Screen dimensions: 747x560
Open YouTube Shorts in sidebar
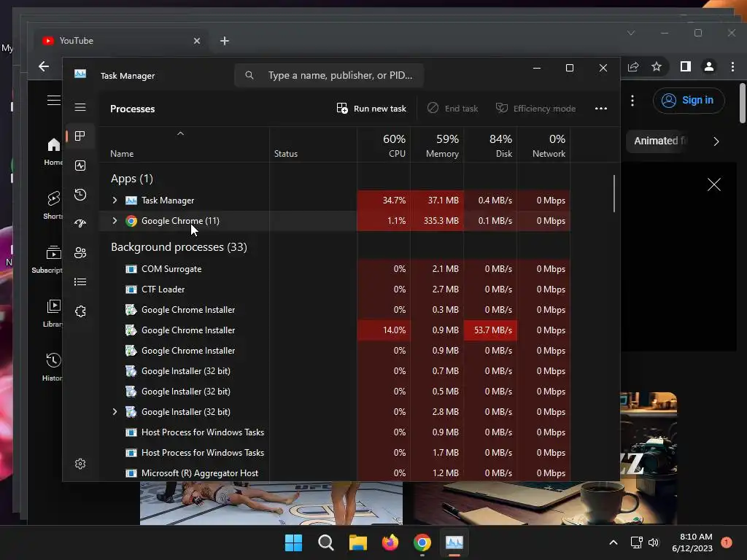(53, 205)
